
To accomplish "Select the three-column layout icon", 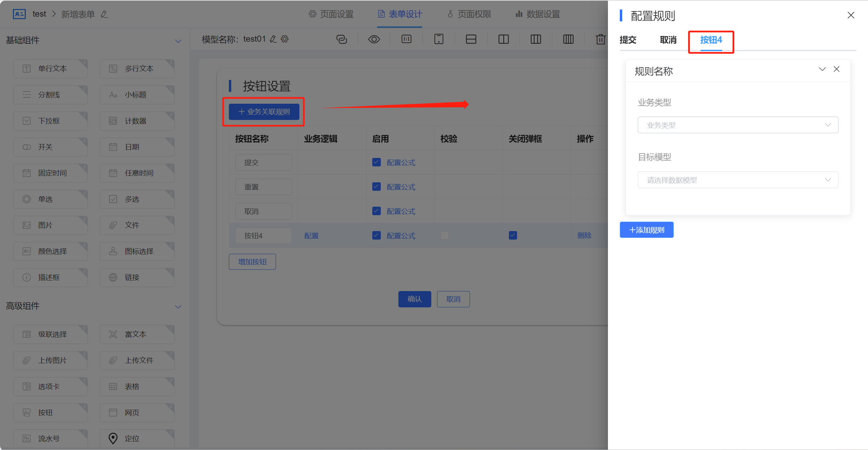I will 535,39.
